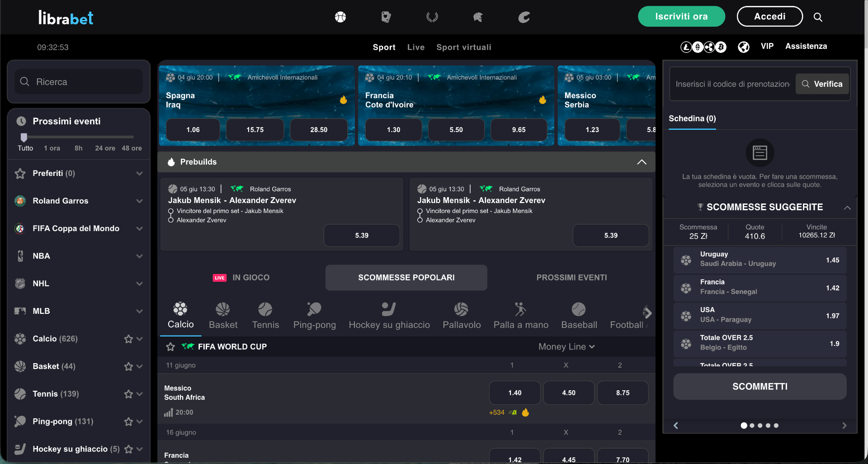Open the laurel wreath icon in header

tap(432, 17)
